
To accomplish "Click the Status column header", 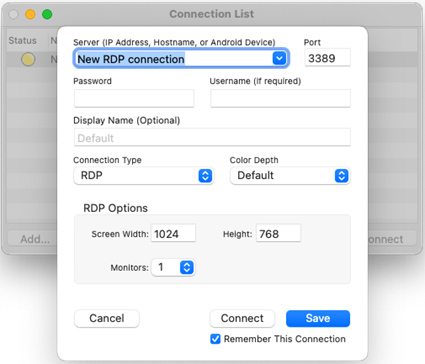I will pyautogui.click(x=22, y=40).
